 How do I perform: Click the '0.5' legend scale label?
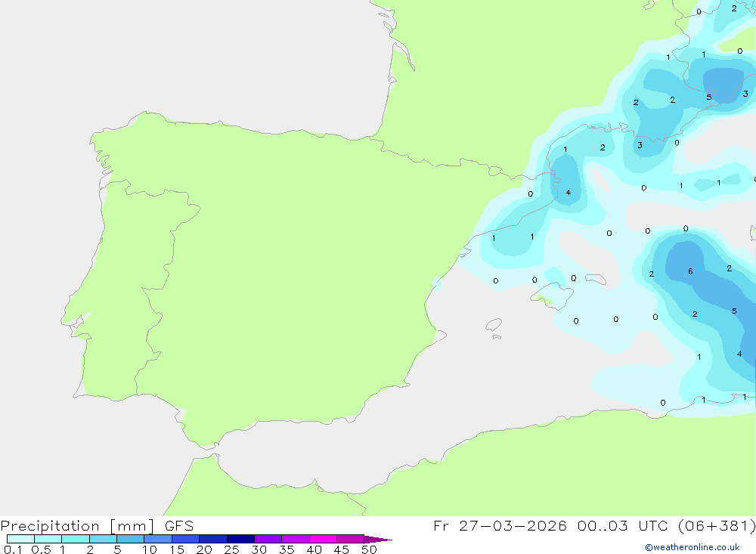41,549
